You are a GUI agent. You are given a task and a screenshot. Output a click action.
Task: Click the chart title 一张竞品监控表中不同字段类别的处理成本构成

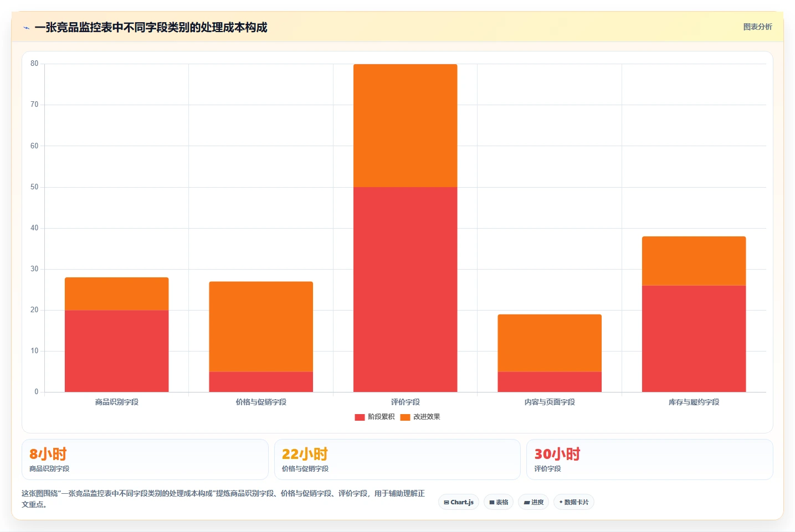(151, 28)
